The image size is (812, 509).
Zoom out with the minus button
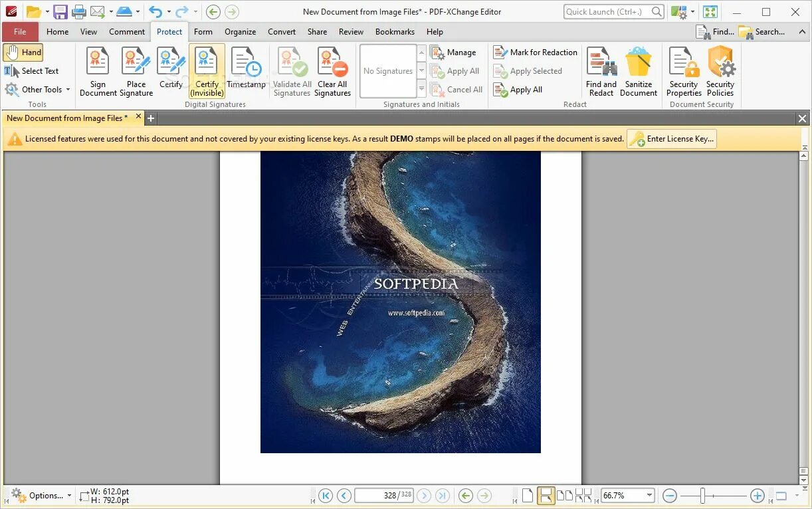(x=670, y=496)
